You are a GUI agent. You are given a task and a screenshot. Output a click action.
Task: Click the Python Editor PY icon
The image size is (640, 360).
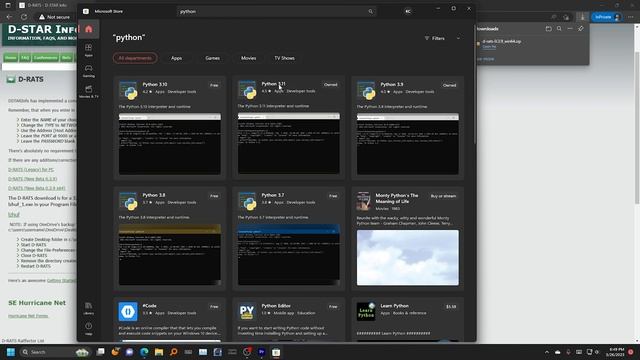[247, 311]
